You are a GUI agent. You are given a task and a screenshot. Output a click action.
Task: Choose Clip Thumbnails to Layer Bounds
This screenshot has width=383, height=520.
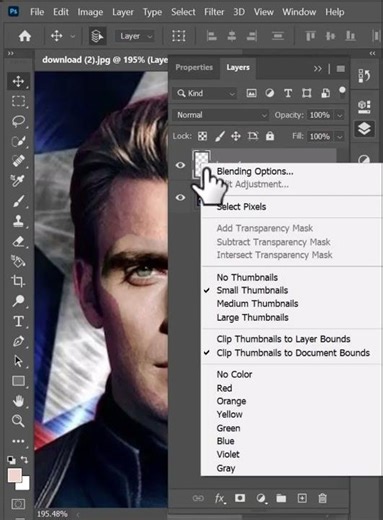pos(283,339)
